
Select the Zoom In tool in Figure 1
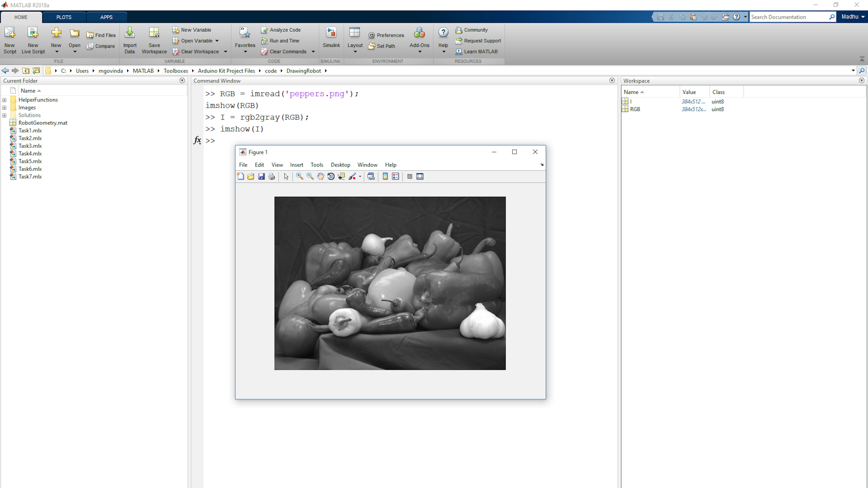click(x=300, y=176)
